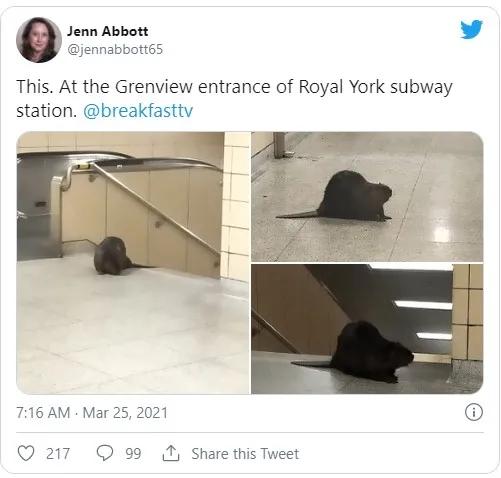
Task: Like the tweet with the heart icon
Action: [26, 453]
